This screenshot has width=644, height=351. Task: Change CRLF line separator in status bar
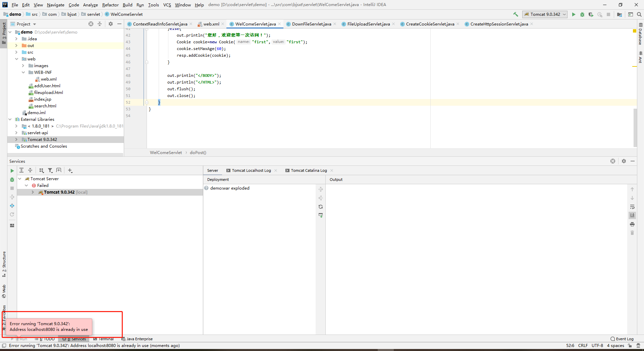pyautogui.click(x=583, y=346)
